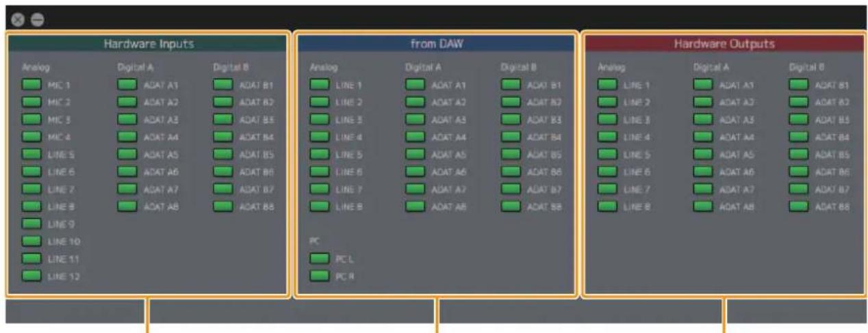868x333 pixels.
Task: Toggle ADAT A3 in Hardware Outputs
Action: click(704, 120)
